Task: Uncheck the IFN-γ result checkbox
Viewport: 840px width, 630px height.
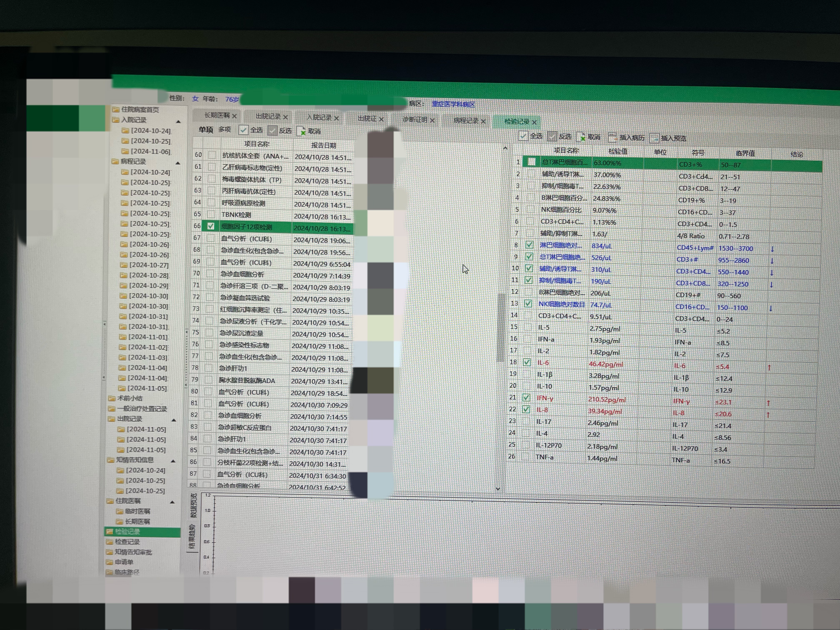Action: [x=526, y=397]
